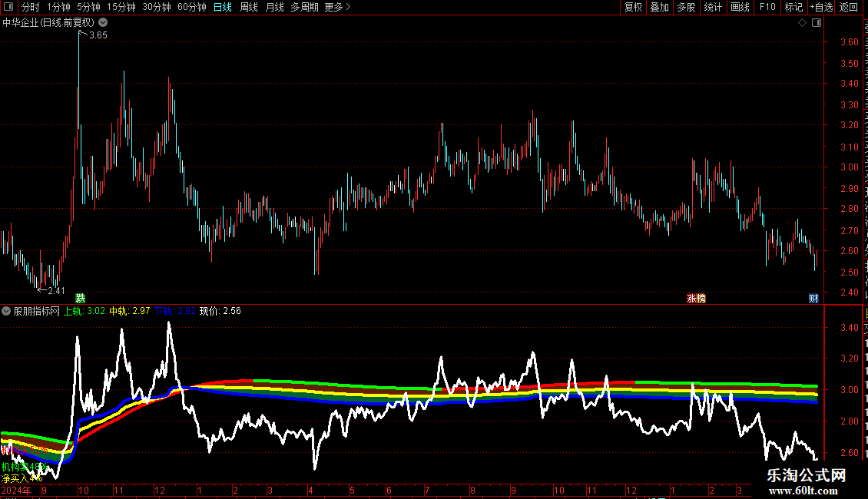The width and height of the screenshot is (868, 499).
Task: Click the 2024年 date axis label
Action: point(16,490)
